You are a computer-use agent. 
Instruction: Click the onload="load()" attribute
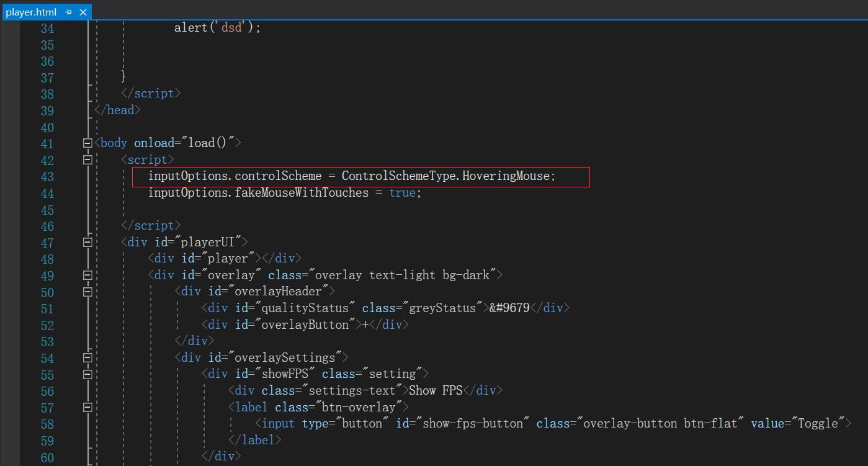point(184,143)
